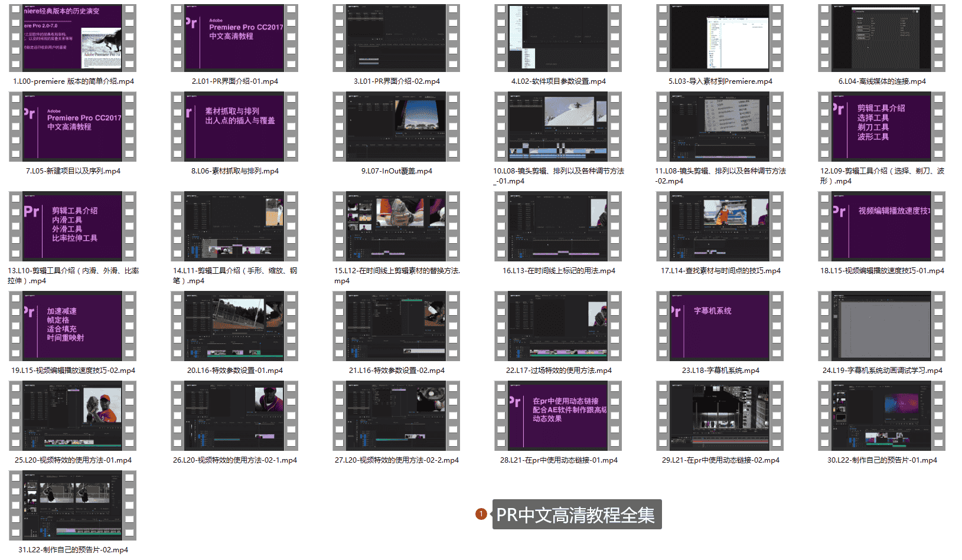Image resolution: width=962 pixels, height=560 pixels.
Task: Select the 17.L14-查找素材与时间点的技巧.mp4 icon
Action: (x=720, y=226)
